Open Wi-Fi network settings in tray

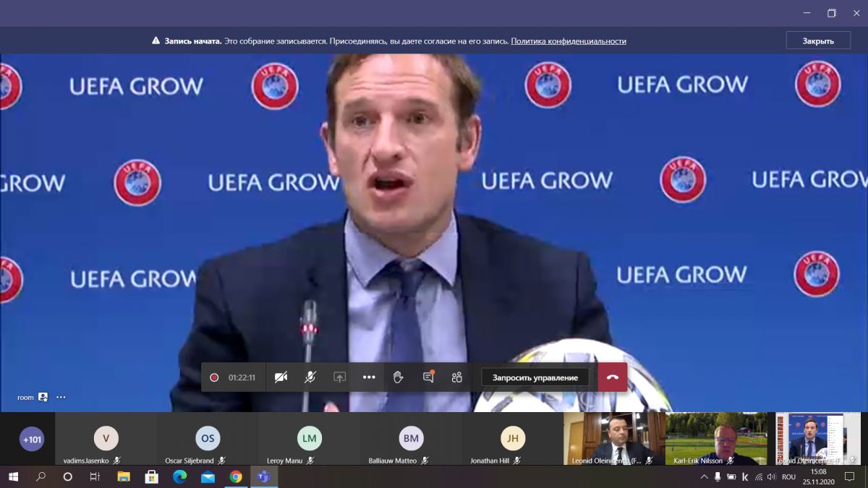tap(759, 476)
